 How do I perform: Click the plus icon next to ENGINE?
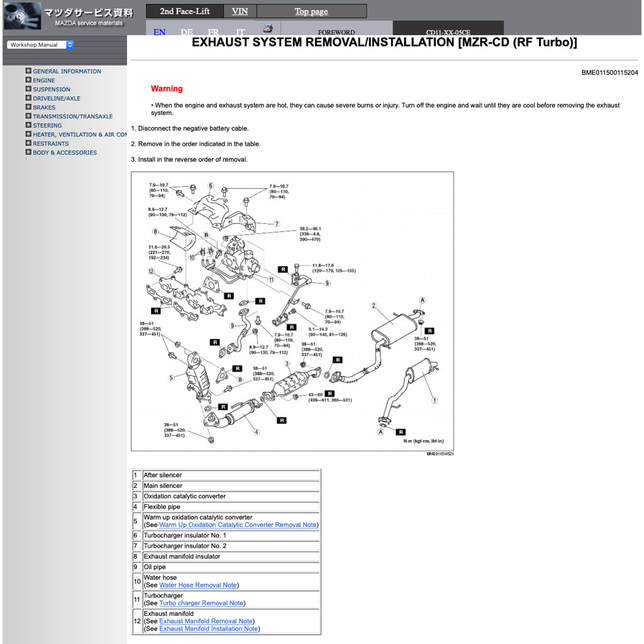28,80
